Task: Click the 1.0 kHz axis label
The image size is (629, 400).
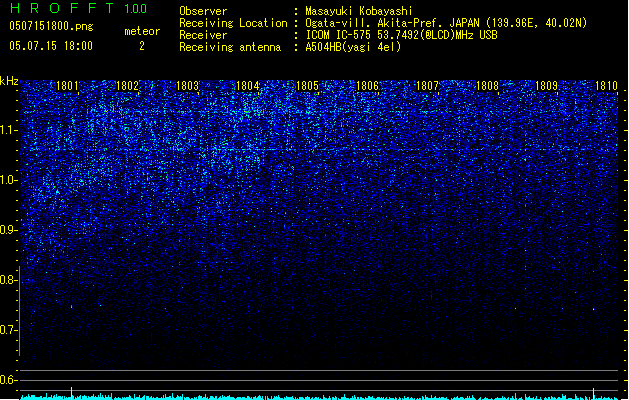Action: click(8, 180)
